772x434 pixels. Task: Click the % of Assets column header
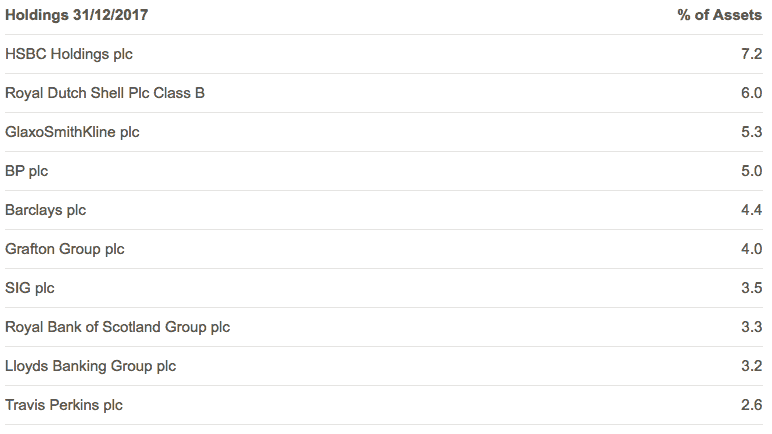pyautogui.click(x=720, y=16)
